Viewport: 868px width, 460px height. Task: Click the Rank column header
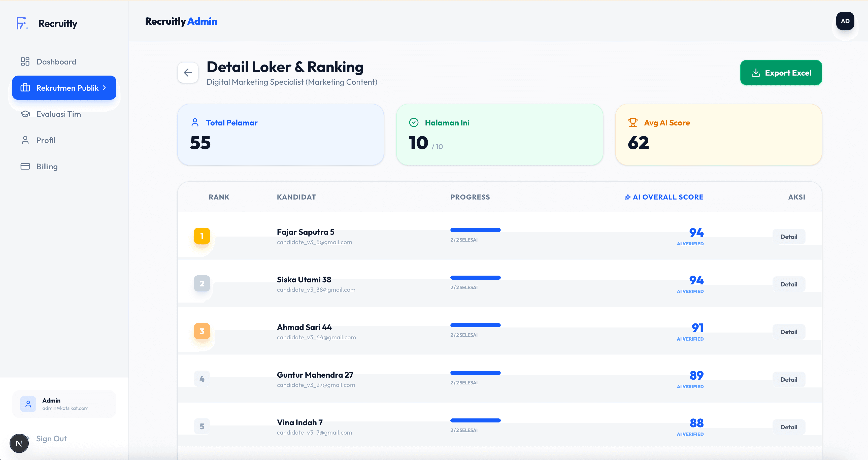tap(219, 197)
